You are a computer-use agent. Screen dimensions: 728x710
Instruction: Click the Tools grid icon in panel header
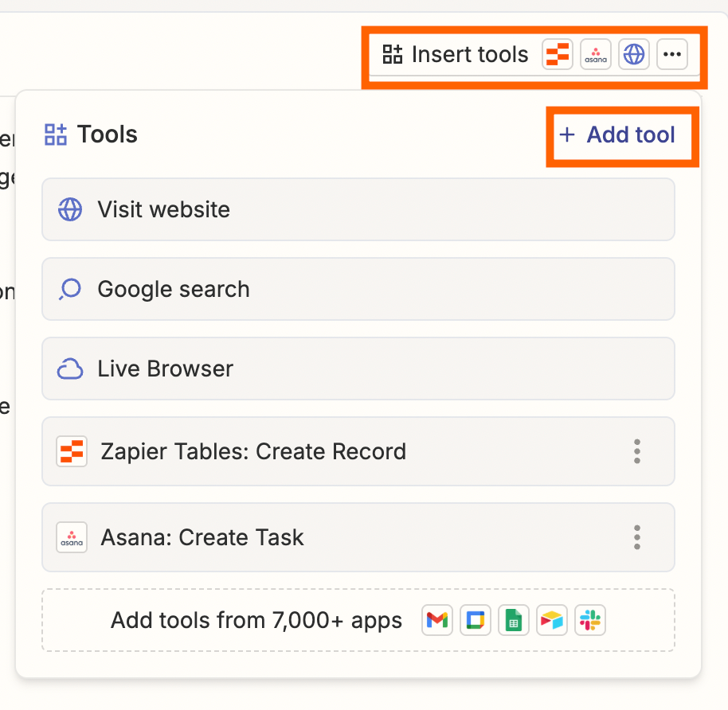(56, 135)
